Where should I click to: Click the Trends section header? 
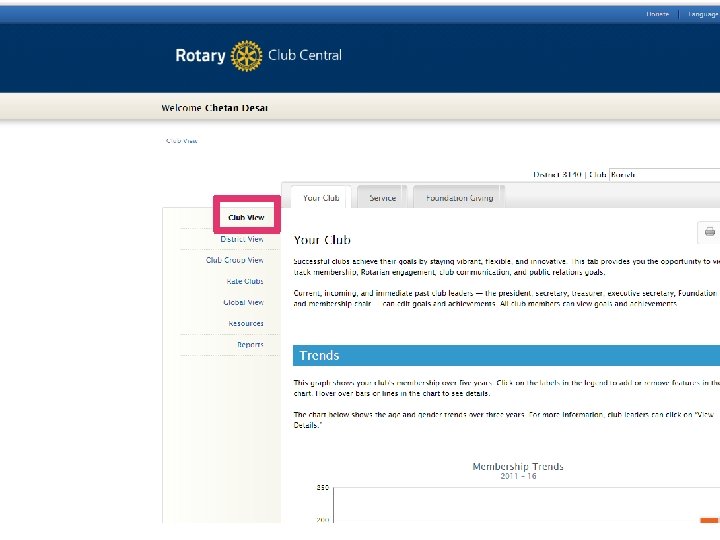tap(506, 356)
